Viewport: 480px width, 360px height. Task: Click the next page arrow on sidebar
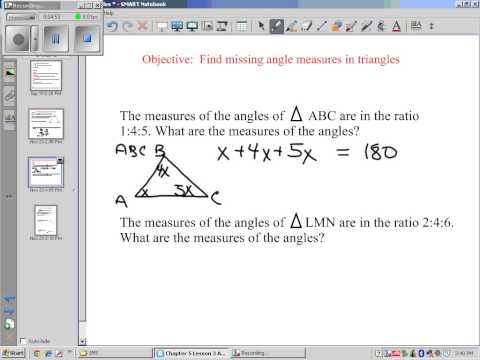pyautogui.click(x=9, y=311)
